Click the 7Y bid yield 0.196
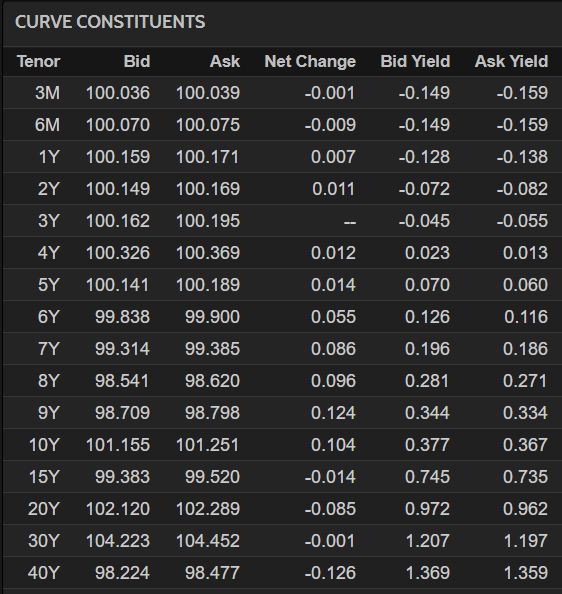This screenshot has width=562, height=594. [428, 349]
